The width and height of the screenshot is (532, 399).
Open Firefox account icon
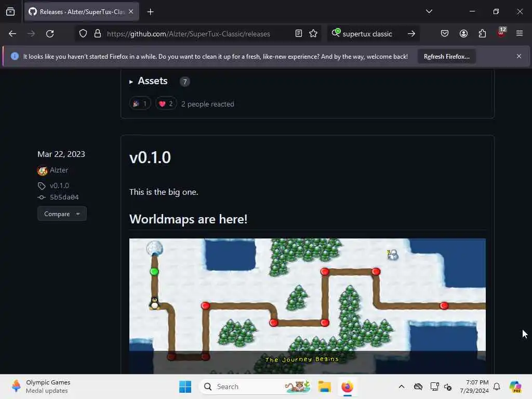click(463, 34)
